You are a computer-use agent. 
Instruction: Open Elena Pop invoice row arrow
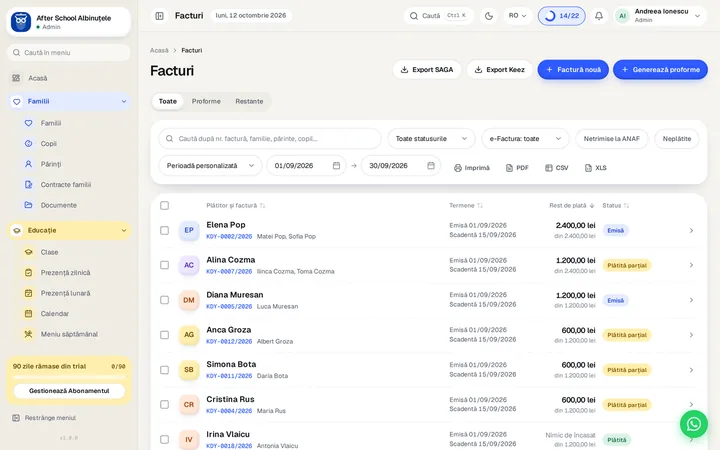(691, 231)
